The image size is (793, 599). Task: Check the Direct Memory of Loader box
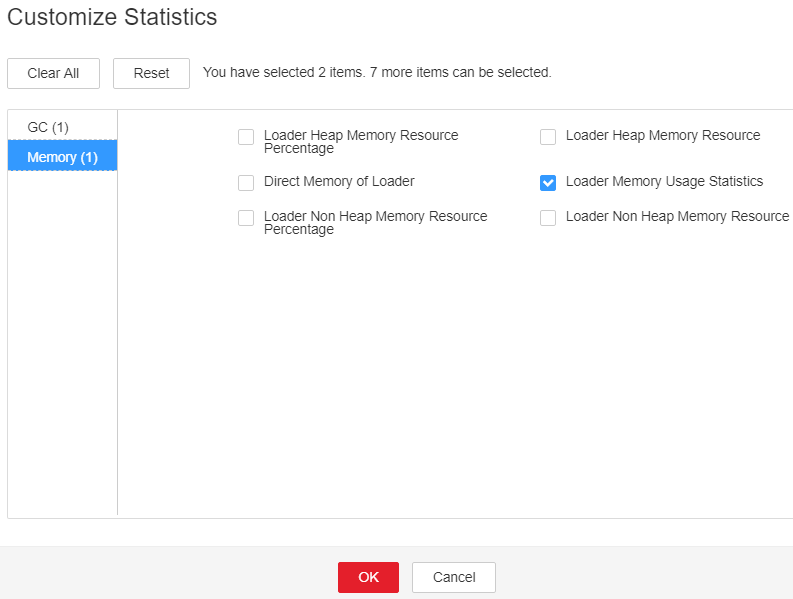pyautogui.click(x=246, y=183)
